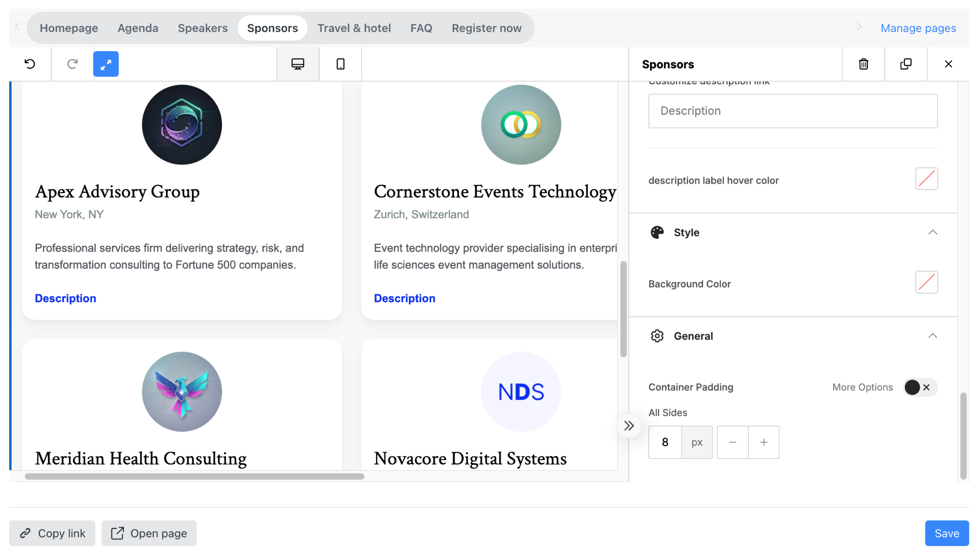Click the Apex Advisory Group heading
Screen dimensions: 980x559
(117, 192)
